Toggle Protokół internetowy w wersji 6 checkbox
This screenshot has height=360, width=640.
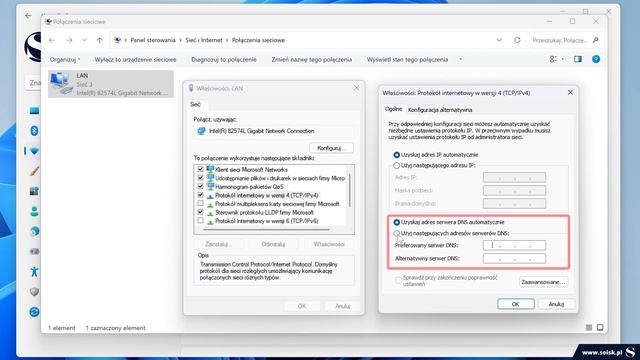(x=200, y=220)
